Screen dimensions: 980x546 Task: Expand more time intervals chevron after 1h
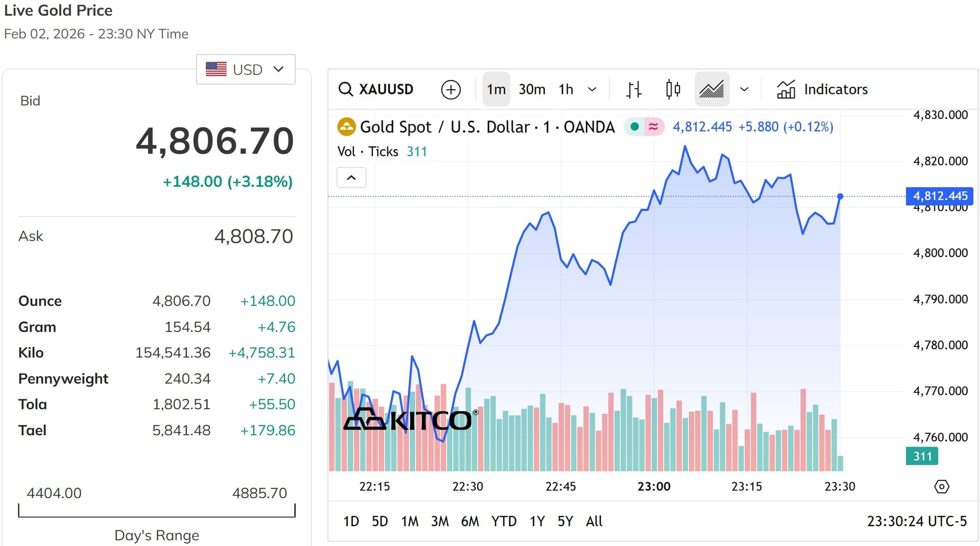coord(592,89)
